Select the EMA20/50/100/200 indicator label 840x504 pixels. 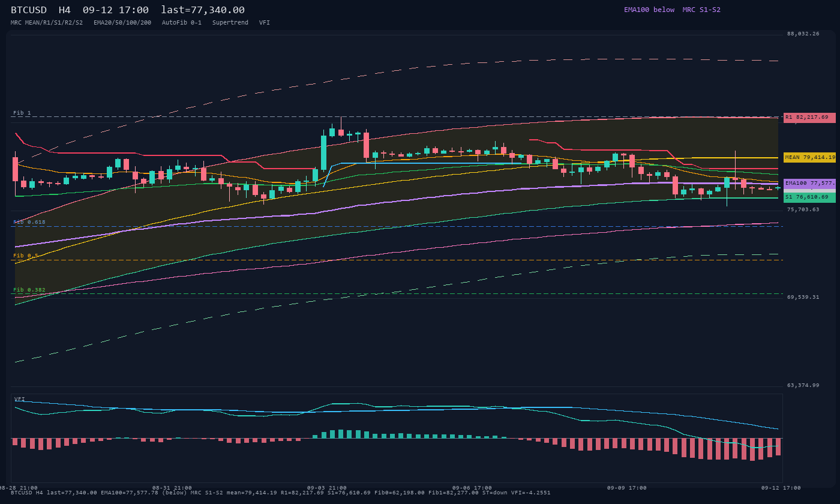pos(122,23)
